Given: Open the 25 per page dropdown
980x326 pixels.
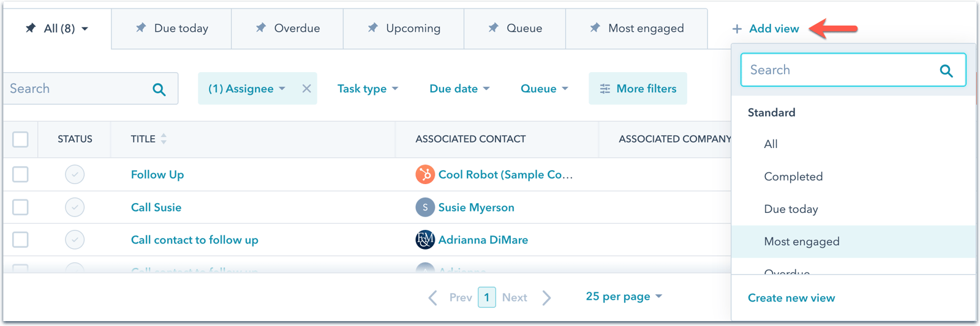Looking at the screenshot, I should pyautogui.click(x=624, y=296).
